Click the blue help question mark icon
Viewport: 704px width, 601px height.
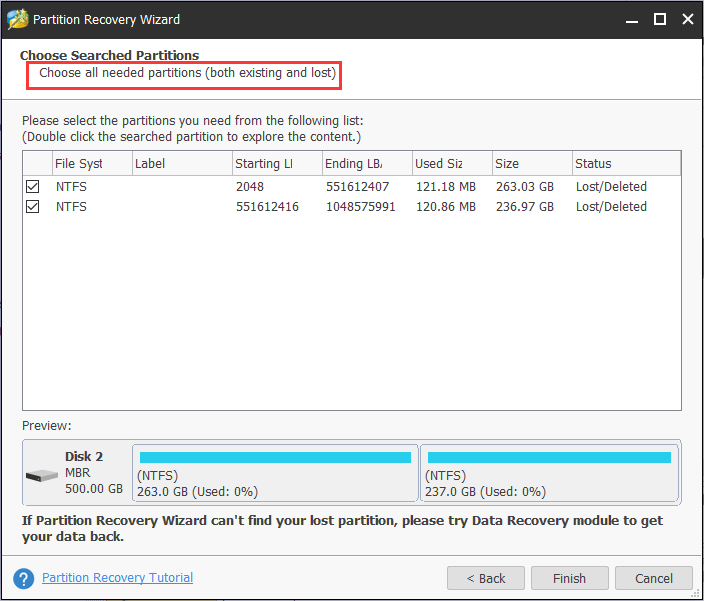point(23,579)
